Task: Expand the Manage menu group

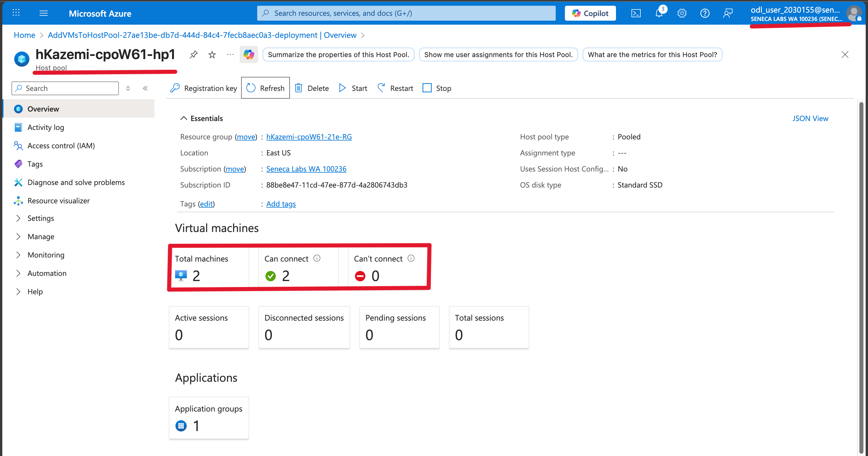Action: 18,237
